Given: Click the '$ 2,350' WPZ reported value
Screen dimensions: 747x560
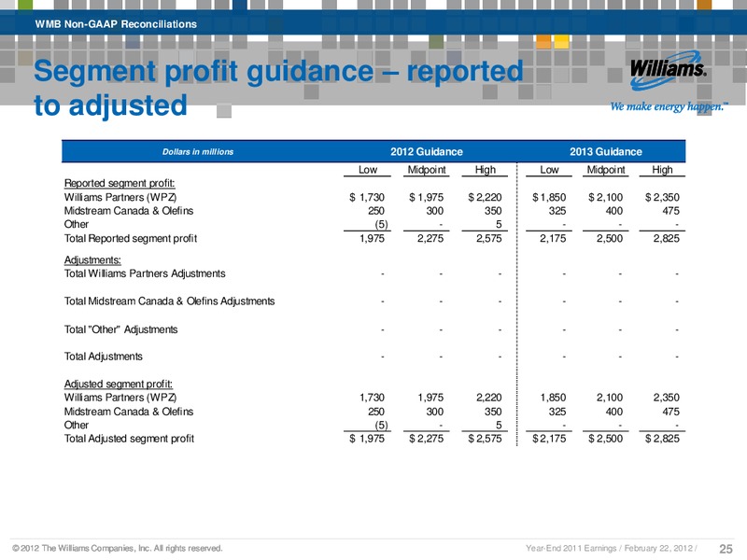Looking at the screenshot, I should (662, 197).
